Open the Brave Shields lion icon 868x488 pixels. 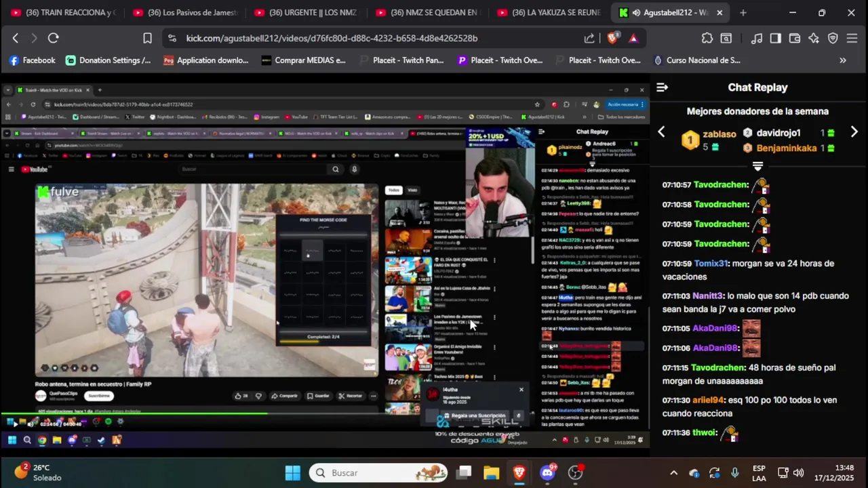(612, 39)
